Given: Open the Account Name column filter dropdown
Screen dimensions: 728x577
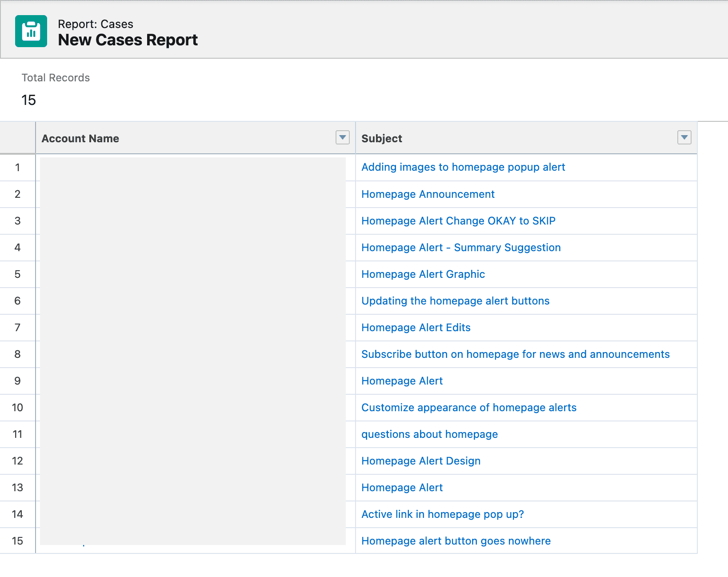Looking at the screenshot, I should pyautogui.click(x=342, y=138).
